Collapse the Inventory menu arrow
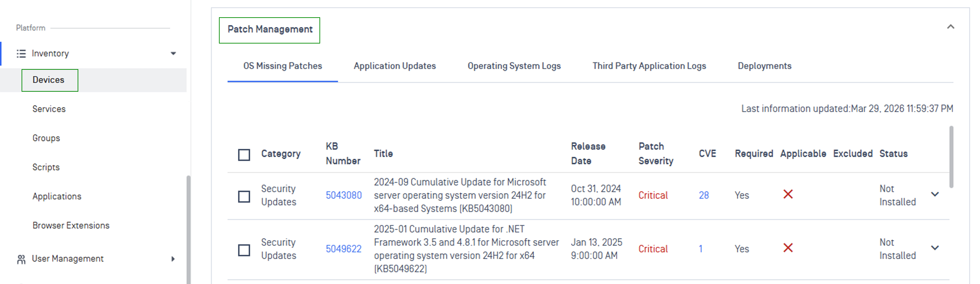980x284 pixels. pyautogui.click(x=173, y=54)
